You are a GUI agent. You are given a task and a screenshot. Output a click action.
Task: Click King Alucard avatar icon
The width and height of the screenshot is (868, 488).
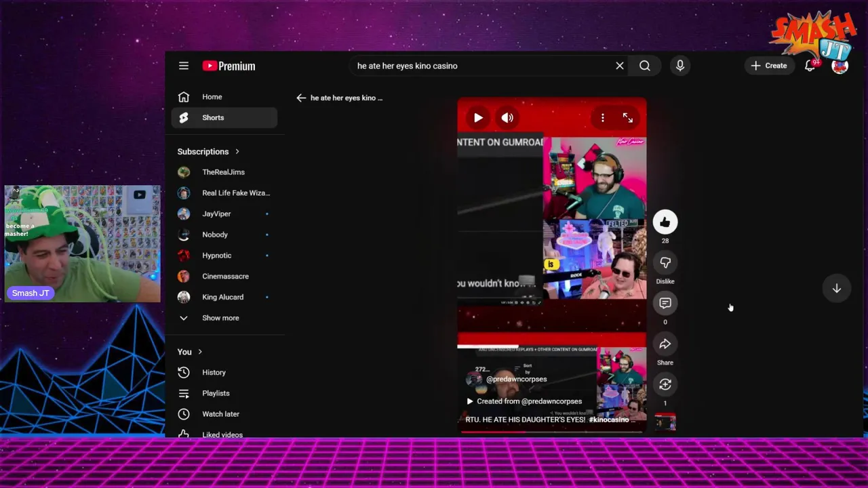click(184, 297)
